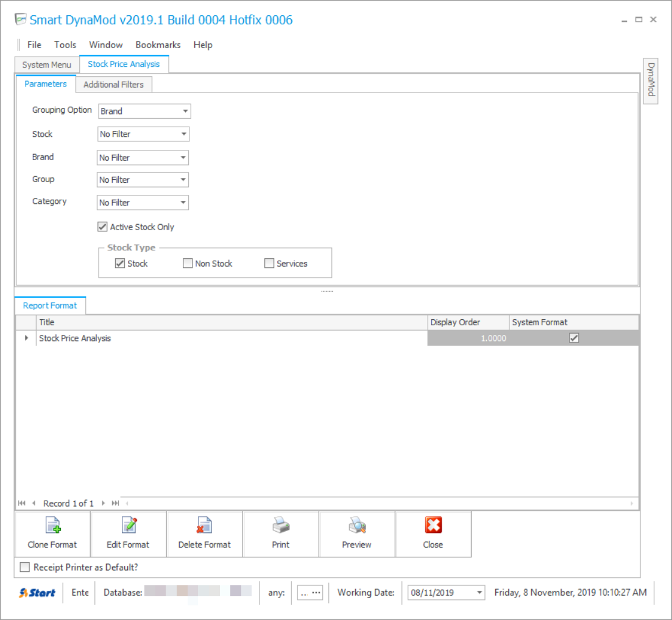Open the Working Date picker dropdown
The height and width of the screenshot is (620, 672).
pos(479,593)
